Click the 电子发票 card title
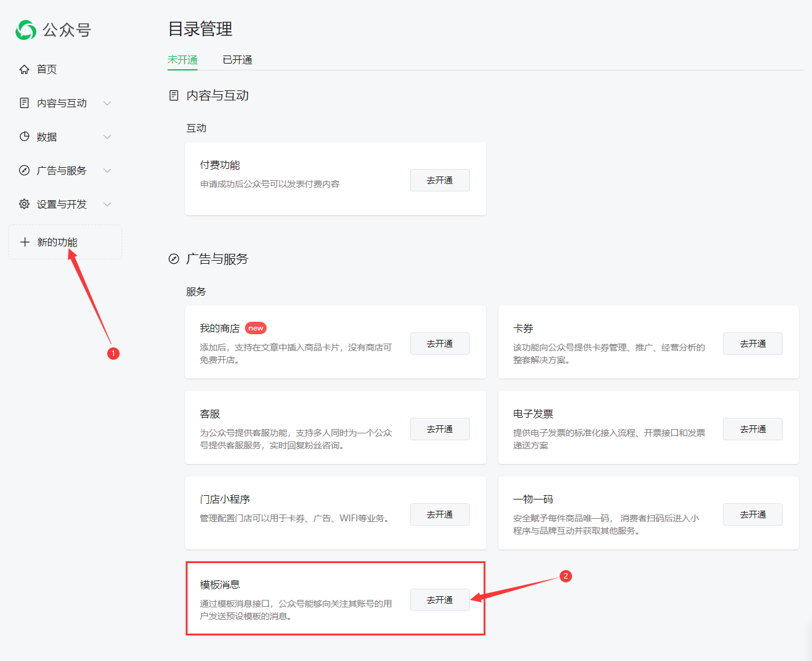The image size is (812, 661). click(x=533, y=413)
